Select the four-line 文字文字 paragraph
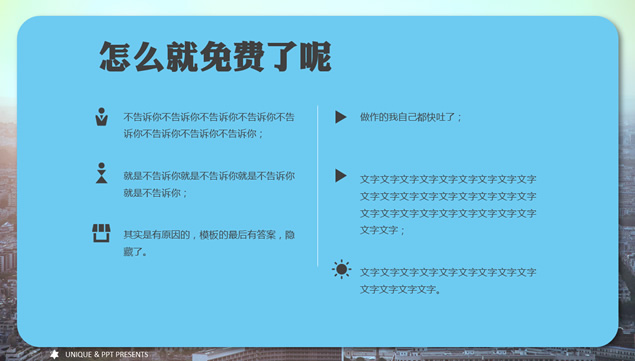 pyautogui.click(x=448, y=205)
